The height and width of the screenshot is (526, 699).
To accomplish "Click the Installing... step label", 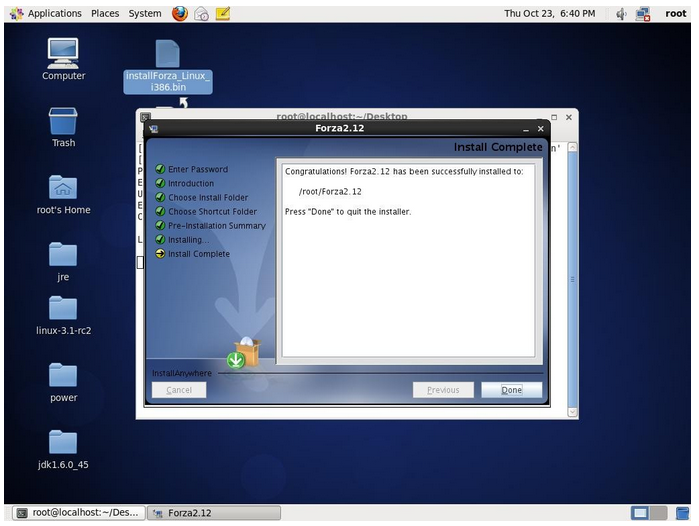I will tap(189, 240).
